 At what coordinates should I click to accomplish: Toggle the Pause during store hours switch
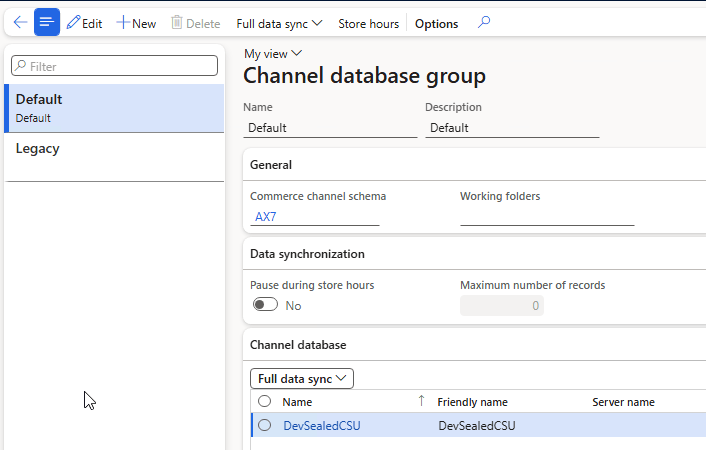[x=265, y=305]
